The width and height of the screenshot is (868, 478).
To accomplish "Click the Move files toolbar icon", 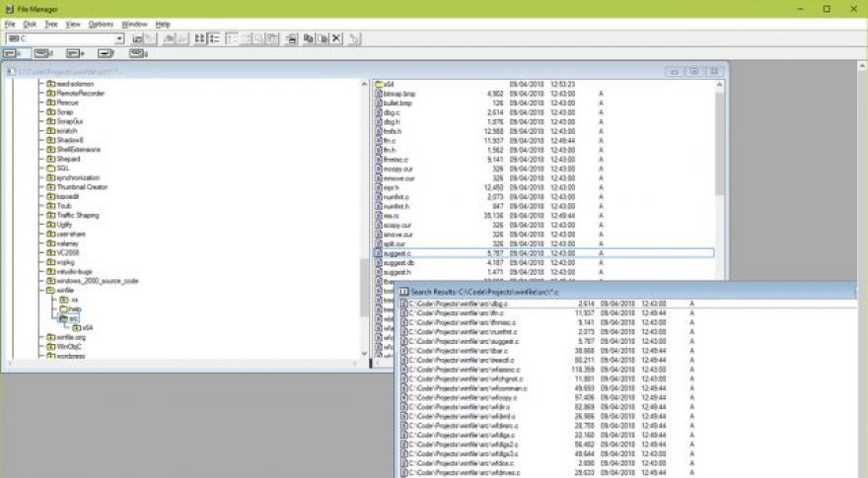I will pos(323,38).
